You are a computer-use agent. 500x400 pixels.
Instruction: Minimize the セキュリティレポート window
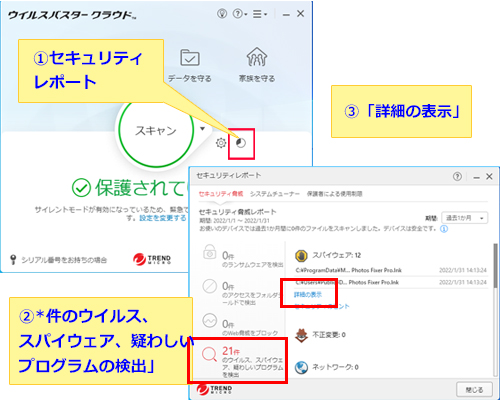click(x=477, y=177)
